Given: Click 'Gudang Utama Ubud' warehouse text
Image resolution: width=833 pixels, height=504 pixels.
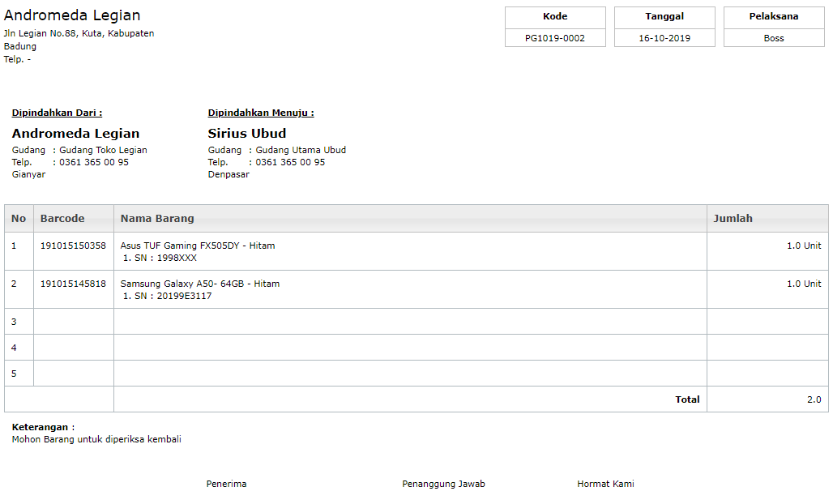Looking at the screenshot, I should (x=301, y=150).
